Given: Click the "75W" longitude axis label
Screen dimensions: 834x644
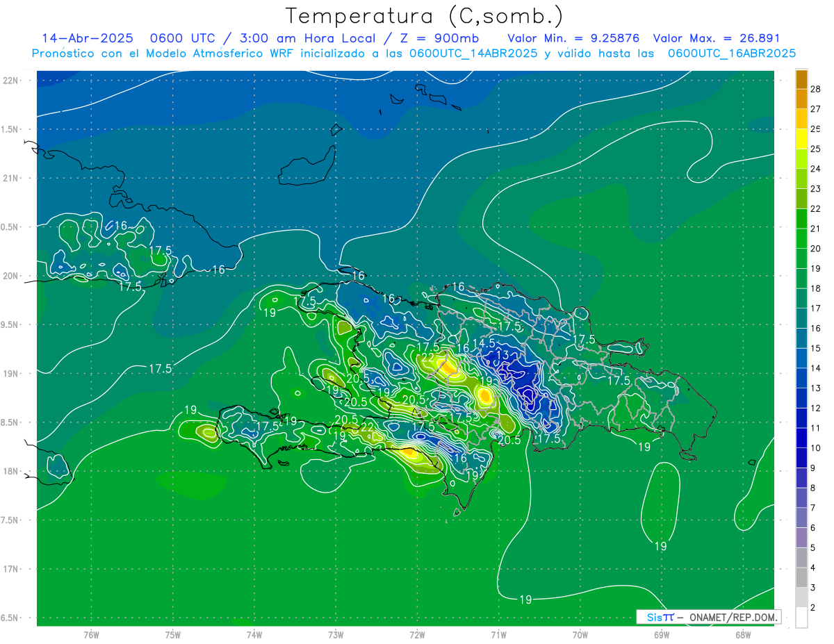Looking at the screenshot, I should pos(172,635).
